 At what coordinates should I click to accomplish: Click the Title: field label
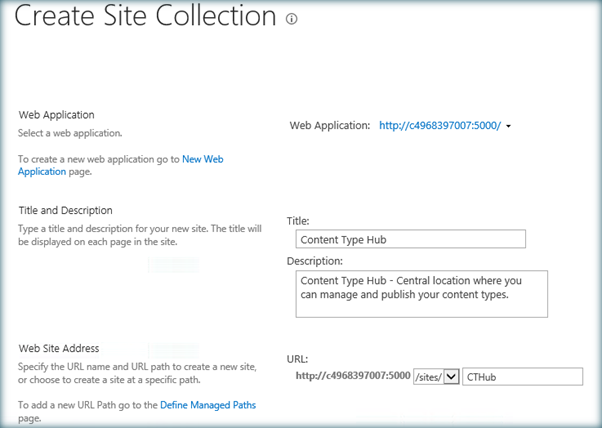[x=298, y=220]
